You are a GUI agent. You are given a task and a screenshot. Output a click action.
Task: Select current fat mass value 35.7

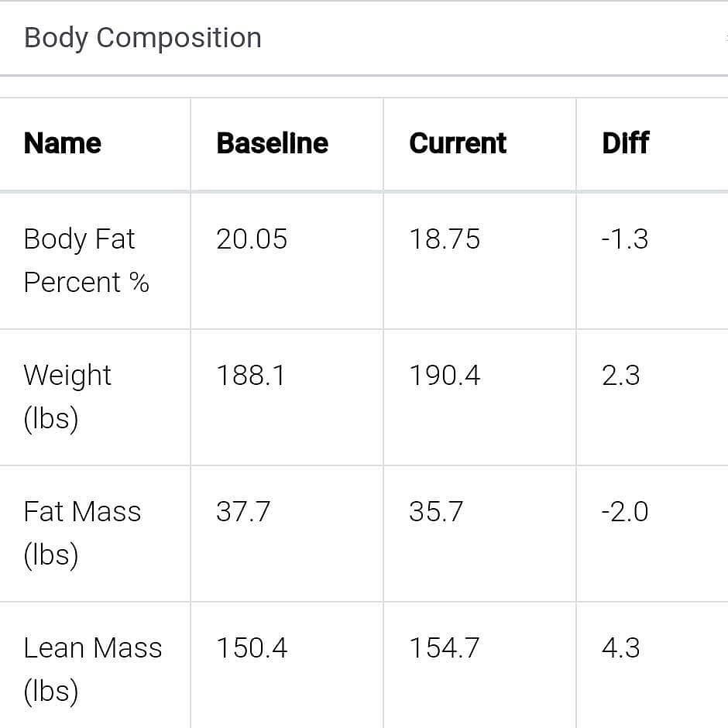point(436,512)
